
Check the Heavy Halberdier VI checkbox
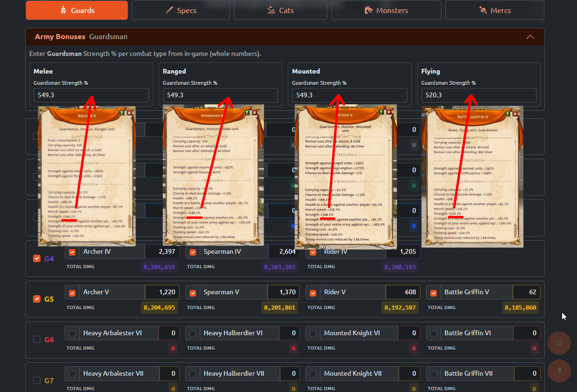pos(193,333)
